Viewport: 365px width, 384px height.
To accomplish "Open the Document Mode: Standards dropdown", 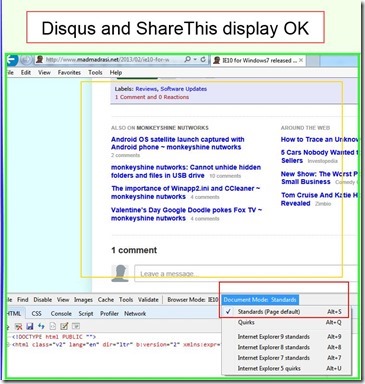I will coord(260,300).
